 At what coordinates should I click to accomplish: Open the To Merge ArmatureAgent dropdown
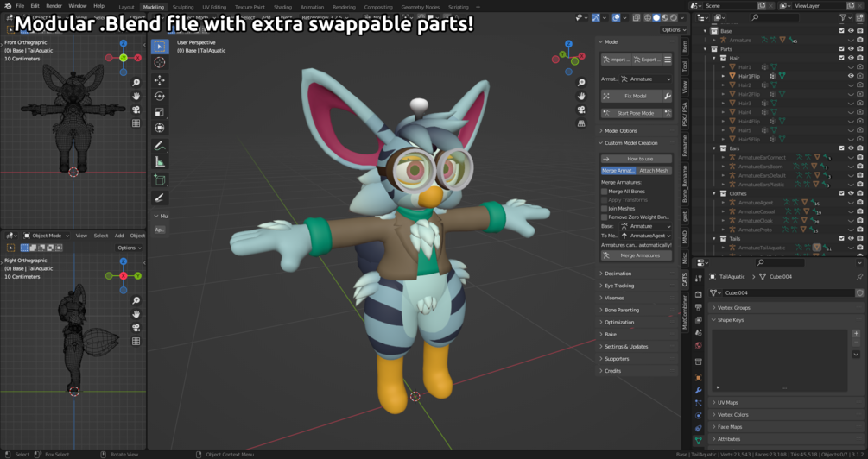click(646, 236)
